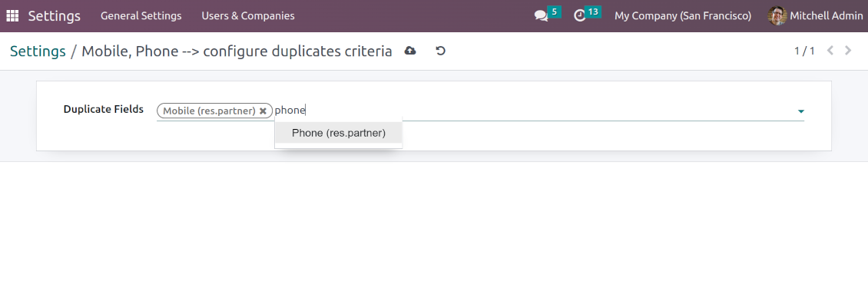Open Users & Companies menu

tap(248, 15)
